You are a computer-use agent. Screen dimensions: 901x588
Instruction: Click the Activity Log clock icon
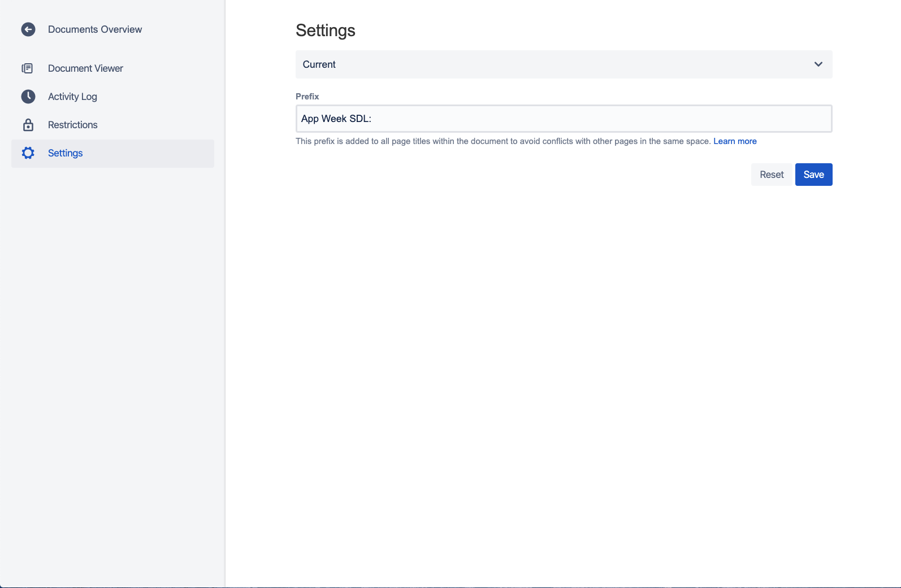coord(28,97)
